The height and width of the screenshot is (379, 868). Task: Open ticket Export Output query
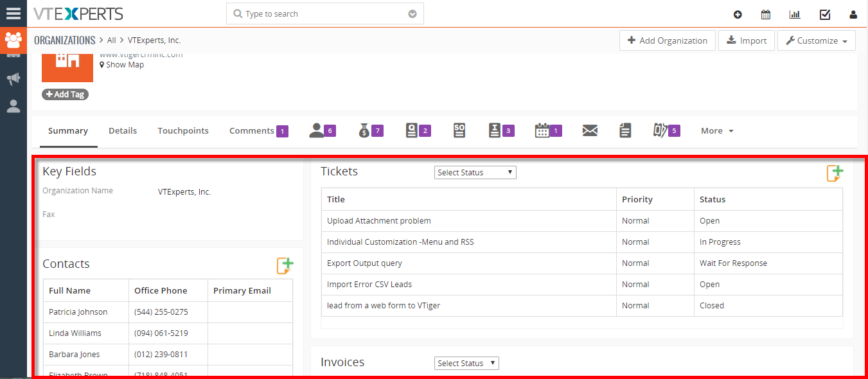tap(364, 263)
